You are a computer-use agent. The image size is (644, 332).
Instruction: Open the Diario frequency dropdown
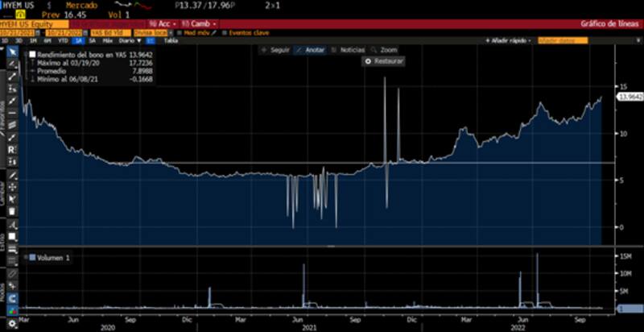[128, 39]
